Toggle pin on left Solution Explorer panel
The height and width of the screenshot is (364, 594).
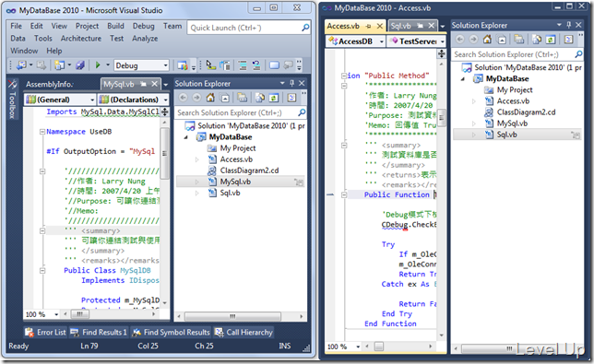point(291,83)
